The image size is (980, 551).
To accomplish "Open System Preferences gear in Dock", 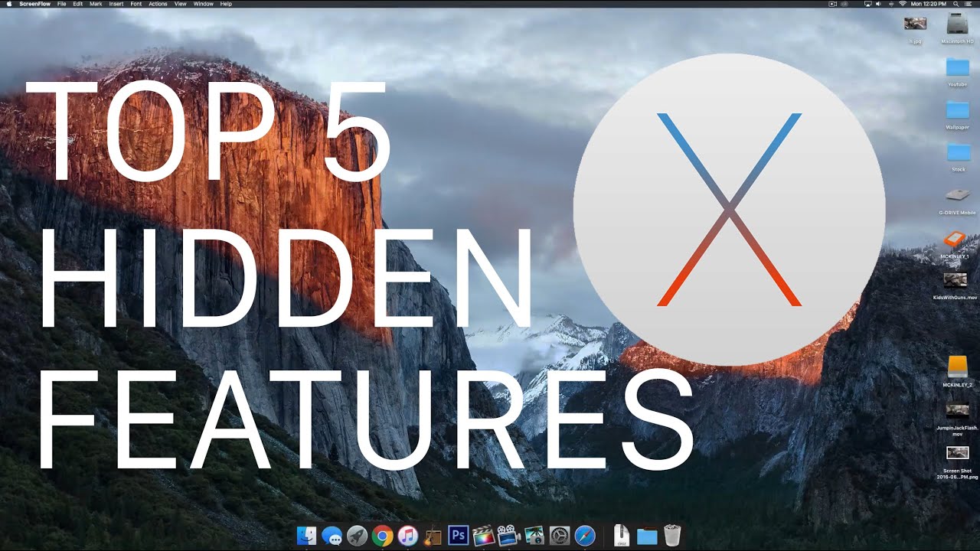I will (x=560, y=536).
